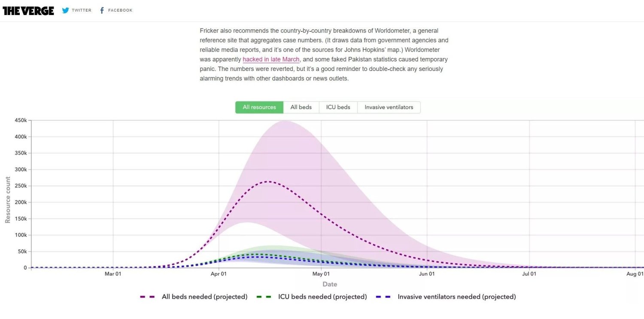Click the Jun 01 date axis label
Image resolution: width=644 pixels, height=319 pixels.
coord(427,274)
